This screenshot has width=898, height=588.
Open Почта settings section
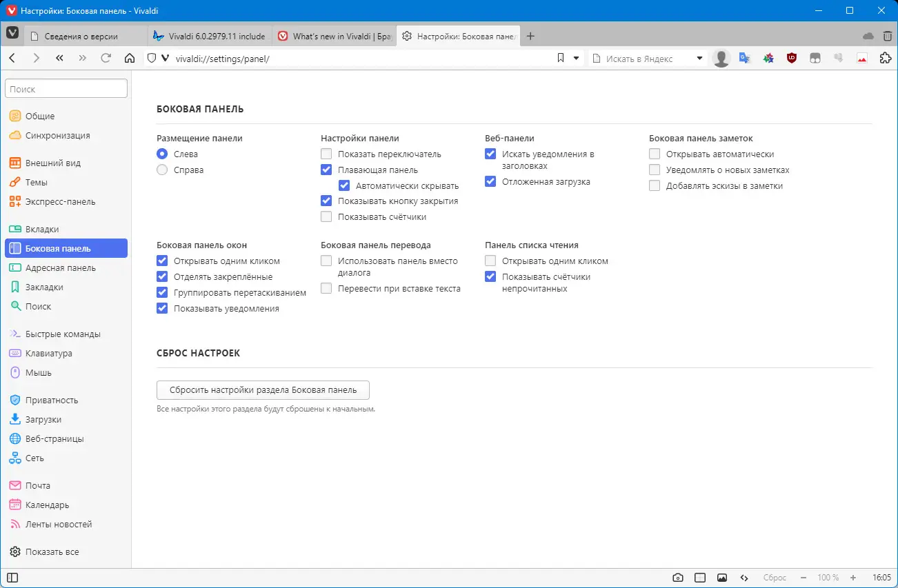66,486
